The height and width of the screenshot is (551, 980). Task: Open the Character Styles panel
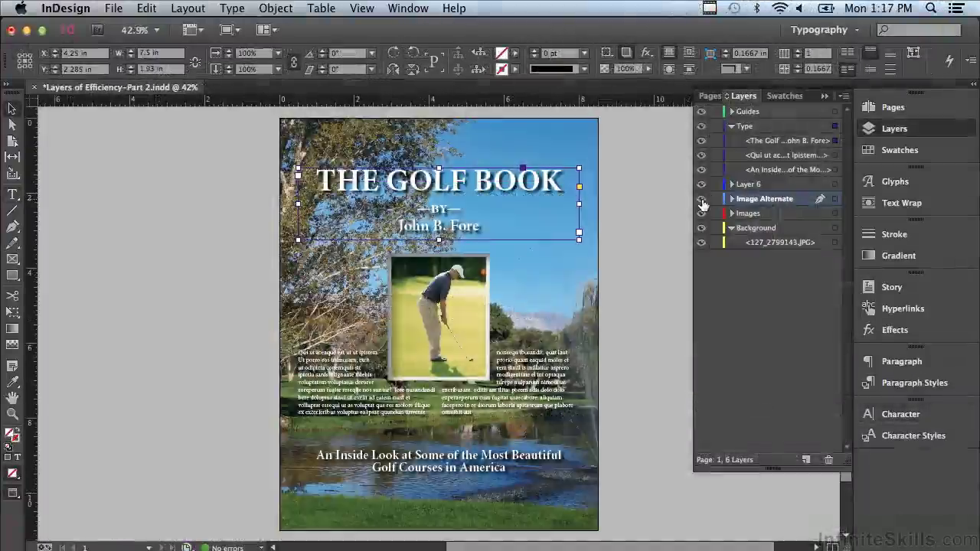[x=913, y=435]
